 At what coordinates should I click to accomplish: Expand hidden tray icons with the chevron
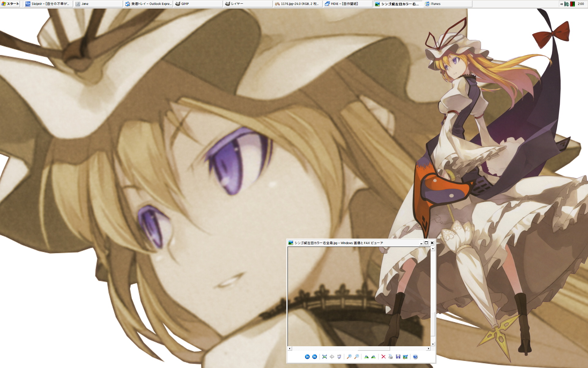562,4
